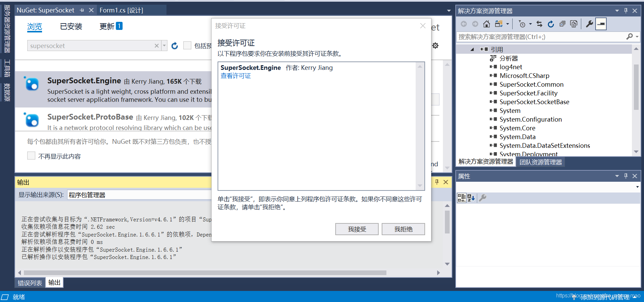This screenshot has height=302, width=644.
Task: Open properties wrench in Solution Explorer toolbar
Action: tap(589, 24)
